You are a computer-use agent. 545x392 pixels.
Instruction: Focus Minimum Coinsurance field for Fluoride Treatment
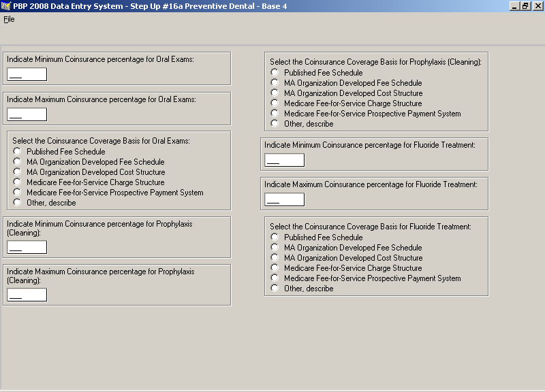pos(284,160)
